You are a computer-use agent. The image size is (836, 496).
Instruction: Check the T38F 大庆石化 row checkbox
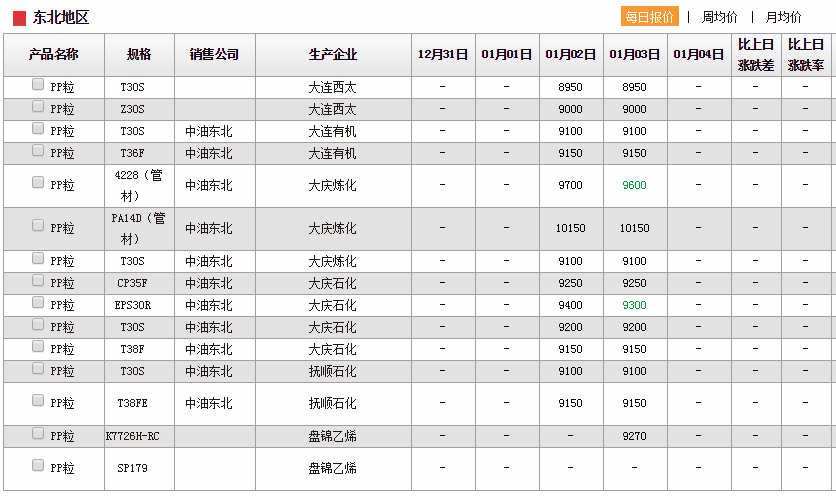(x=38, y=347)
